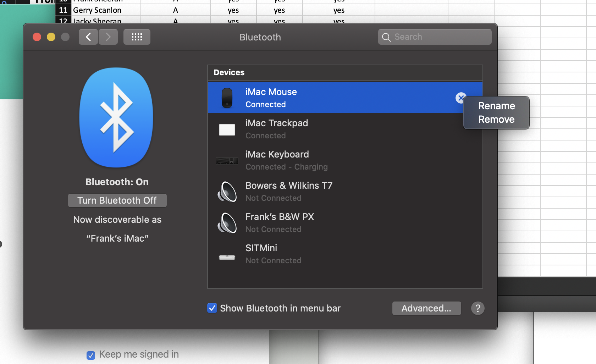Screen dimensions: 596x364
Task: Minimize the Bluetooth preferences window
Action: (x=51, y=37)
